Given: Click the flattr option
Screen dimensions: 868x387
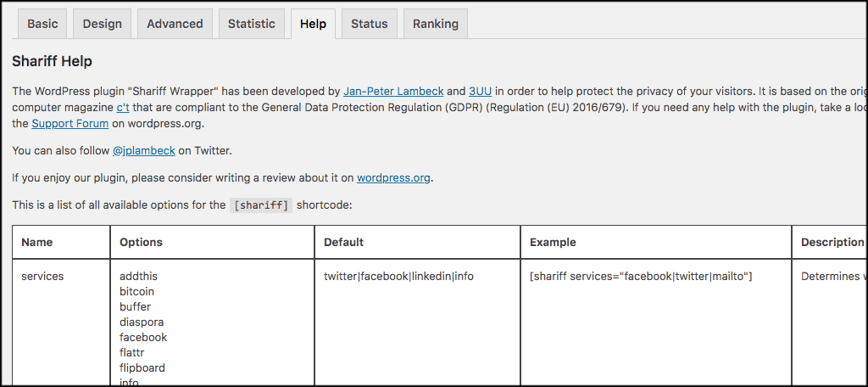Looking at the screenshot, I should pos(132,352).
